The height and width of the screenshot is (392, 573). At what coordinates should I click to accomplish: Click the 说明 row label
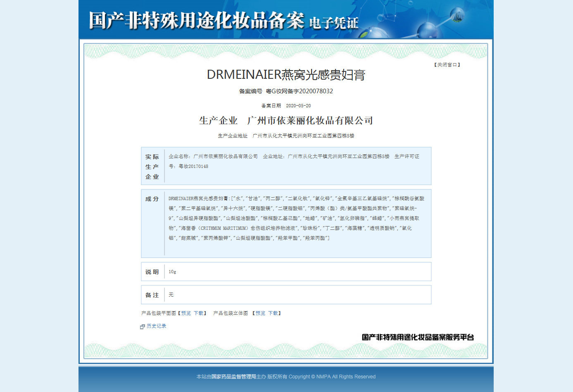point(152,272)
